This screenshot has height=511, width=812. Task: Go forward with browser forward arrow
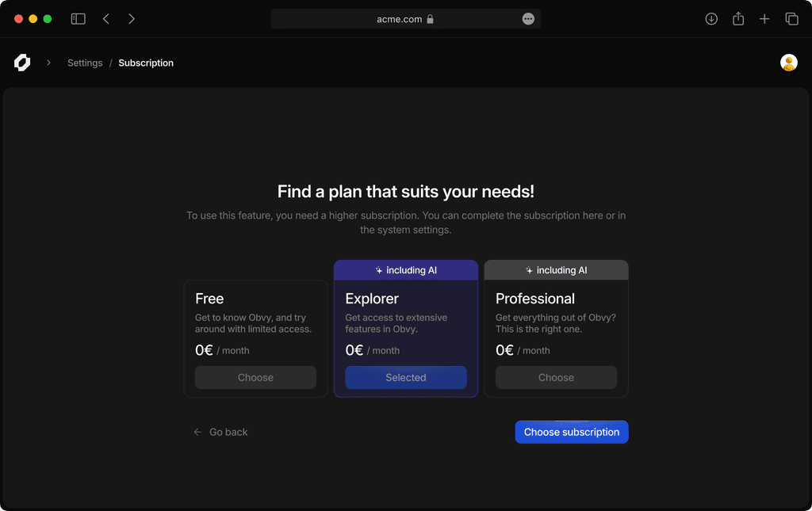[x=132, y=19]
